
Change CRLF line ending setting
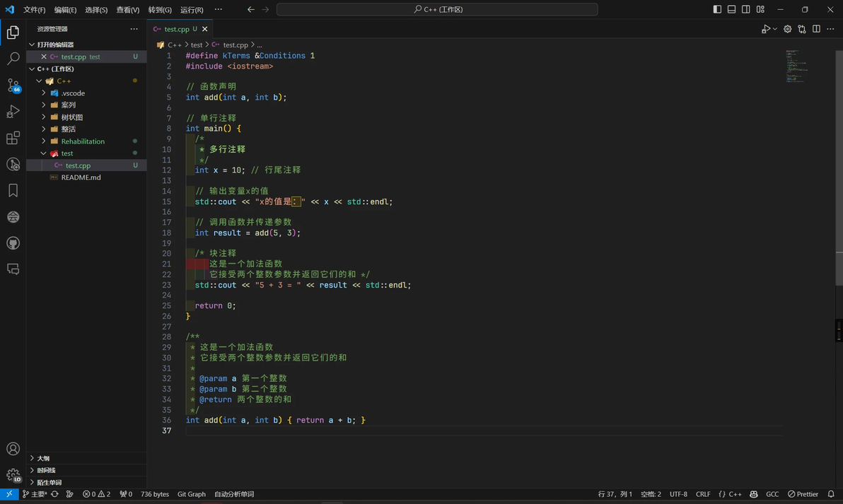tap(703, 494)
